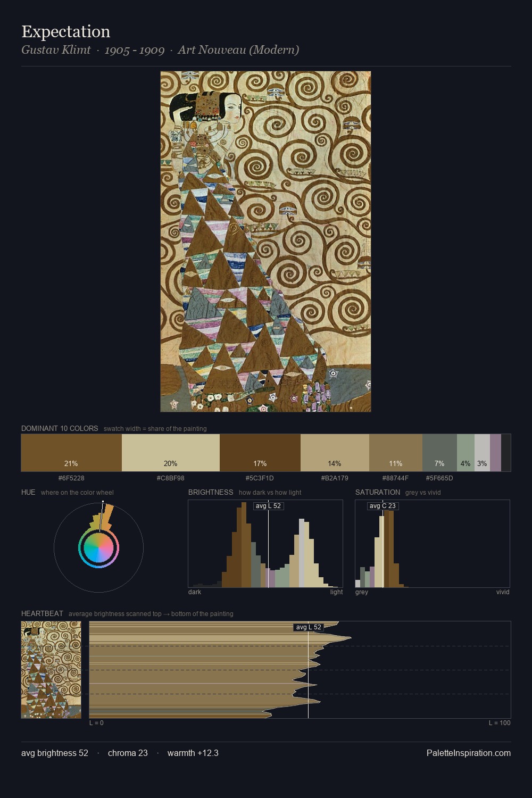532x798 pixels.
Task: Click hex code label '#5C3F1D'
Action: point(260,478)
